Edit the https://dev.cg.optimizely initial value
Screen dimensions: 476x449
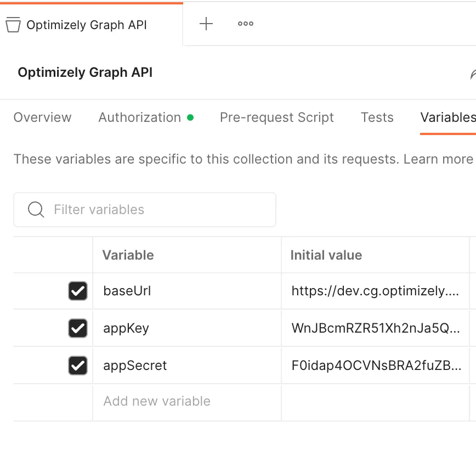tap(375, 291)
